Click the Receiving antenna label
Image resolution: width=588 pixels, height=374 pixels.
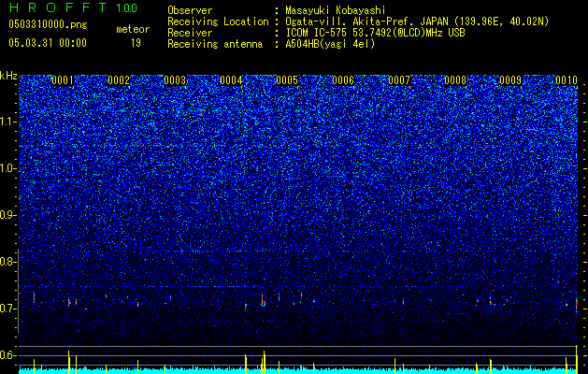[x=215, y=44]
